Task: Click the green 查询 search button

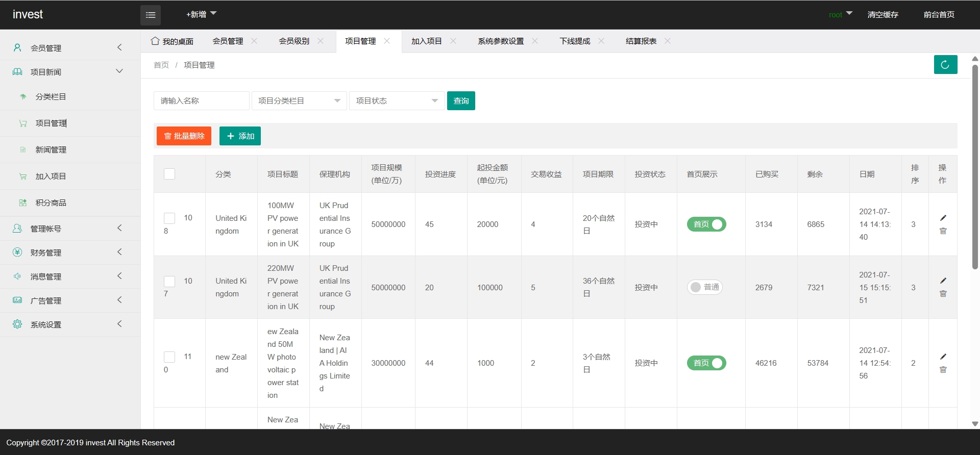Action: (461, 101)
